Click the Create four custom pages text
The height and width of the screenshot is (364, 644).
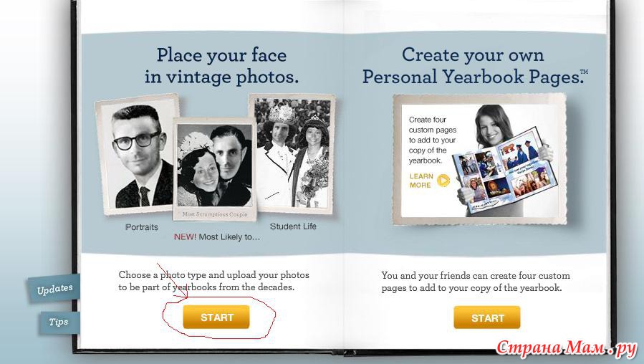(433, 140)
